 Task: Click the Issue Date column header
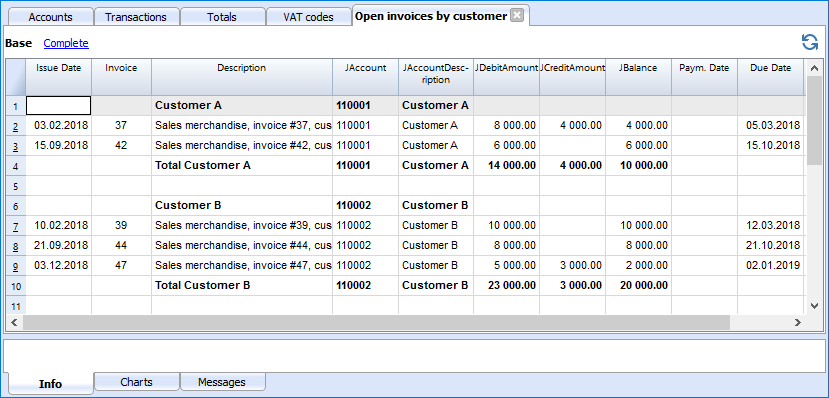(x=59, y=77)
